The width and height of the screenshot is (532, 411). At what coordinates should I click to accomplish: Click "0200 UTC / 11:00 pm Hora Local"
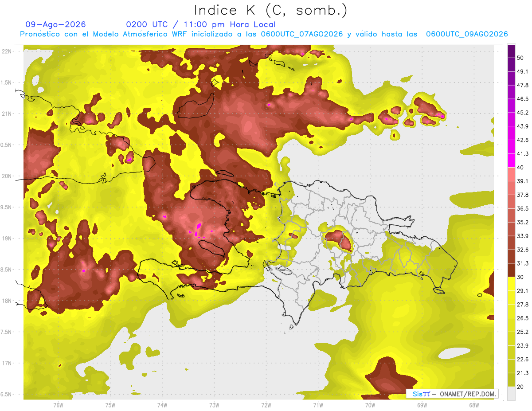pos(201,24)
